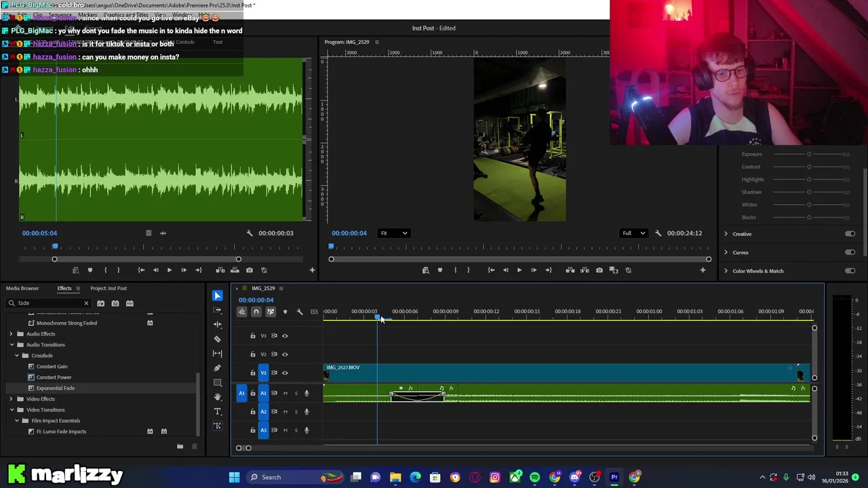This screenshot has width=868, height=488.
Task: Create new custom bin in Effects panel
Action: [x=180, y=447]
